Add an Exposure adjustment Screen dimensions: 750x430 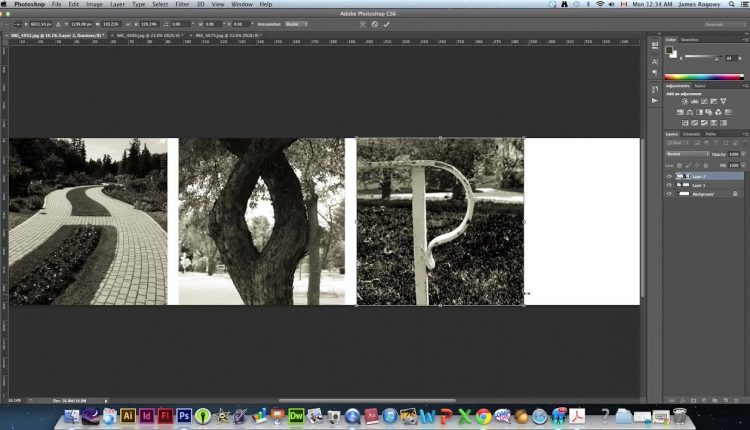tap(713, 101)
